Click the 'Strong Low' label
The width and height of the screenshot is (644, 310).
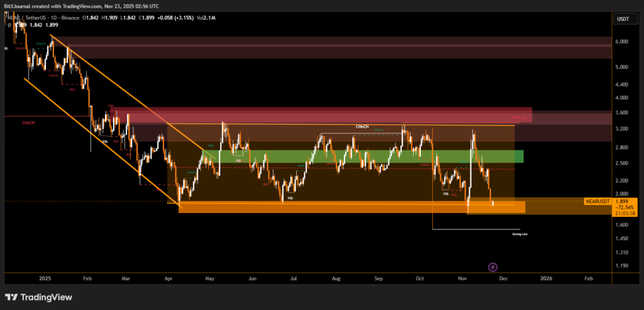click(519, 234)
